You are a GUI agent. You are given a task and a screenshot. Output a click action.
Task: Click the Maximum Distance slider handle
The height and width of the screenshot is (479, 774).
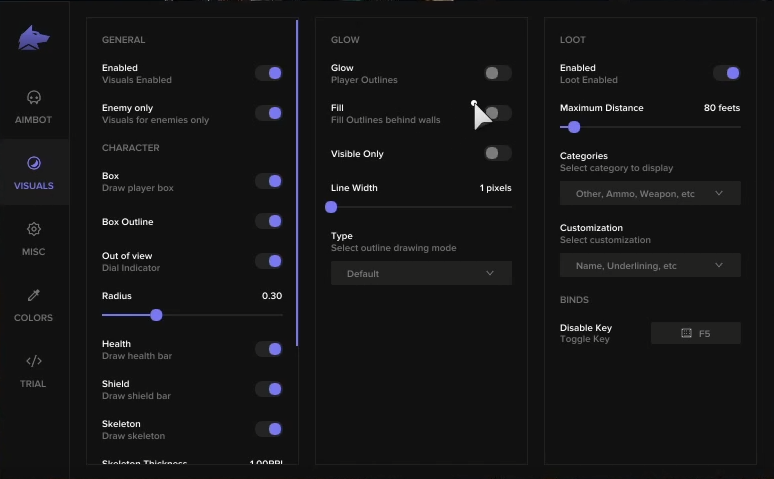[573, 127]
